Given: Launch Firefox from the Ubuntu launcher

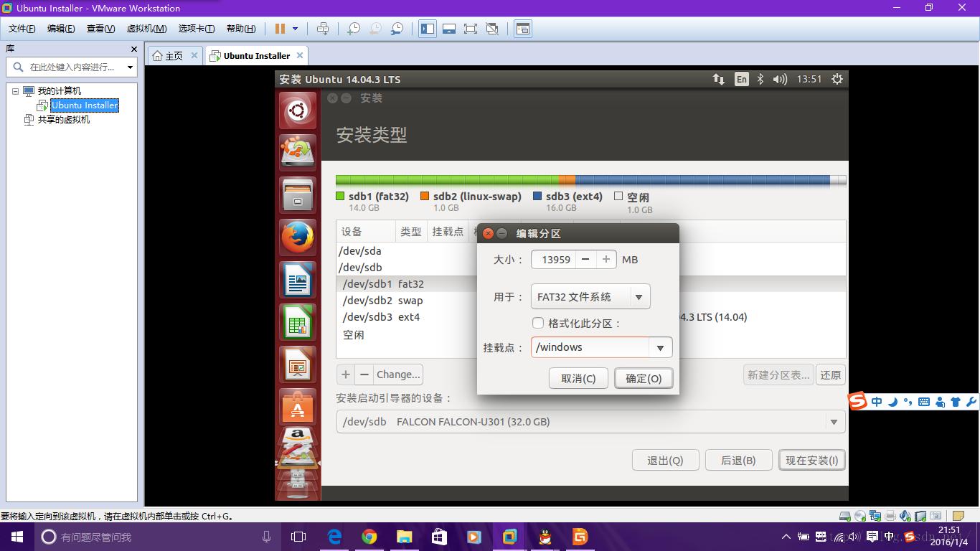Looking at the screenshot, I should coord(297,237).
